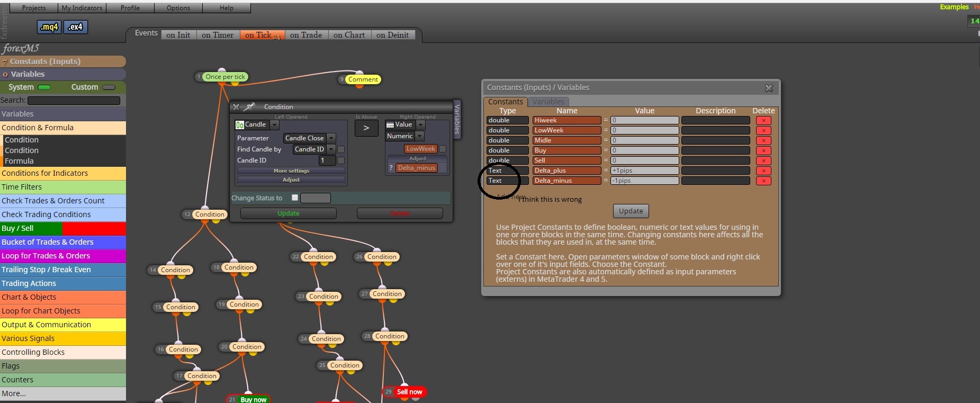Screen dimensions: 980x403
Task: Select Condition block number 26
Action: [382, 257]
